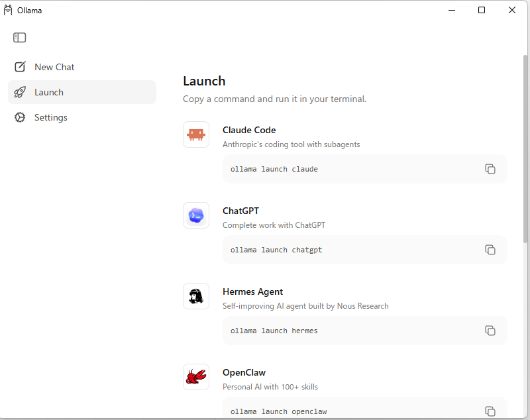Click the Claude Code title
This screenshot has width=530, height=420.
tap(249, 130)
